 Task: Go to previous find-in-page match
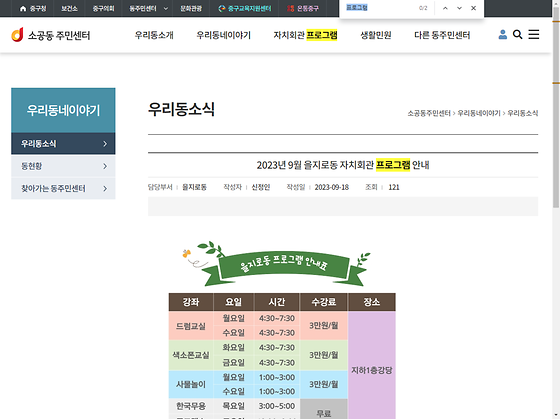click(x=445, y=8)
